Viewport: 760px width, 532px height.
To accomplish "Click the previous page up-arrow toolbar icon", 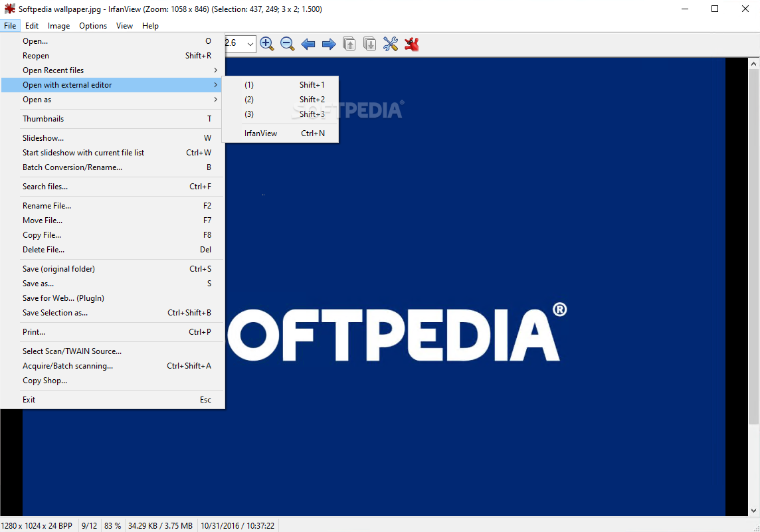I will (x=349, y=44).
